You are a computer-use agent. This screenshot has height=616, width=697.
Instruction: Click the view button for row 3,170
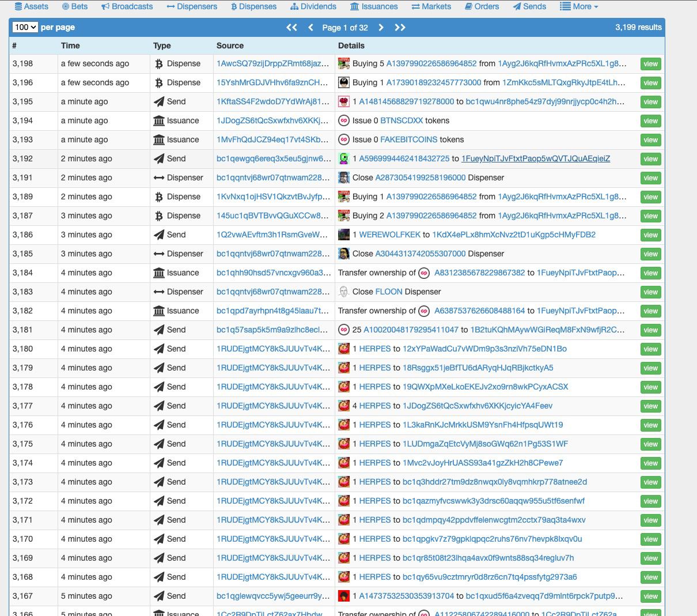coord(651,539)
